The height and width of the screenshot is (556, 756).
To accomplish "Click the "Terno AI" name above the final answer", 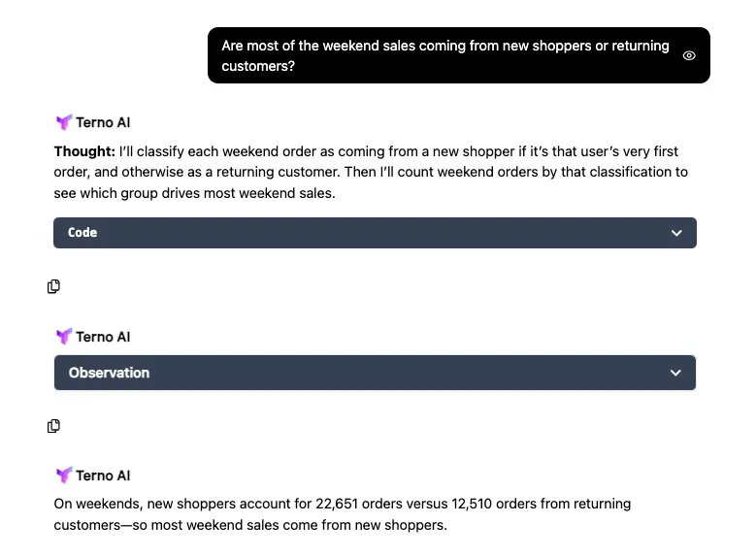I will point(103,475).
